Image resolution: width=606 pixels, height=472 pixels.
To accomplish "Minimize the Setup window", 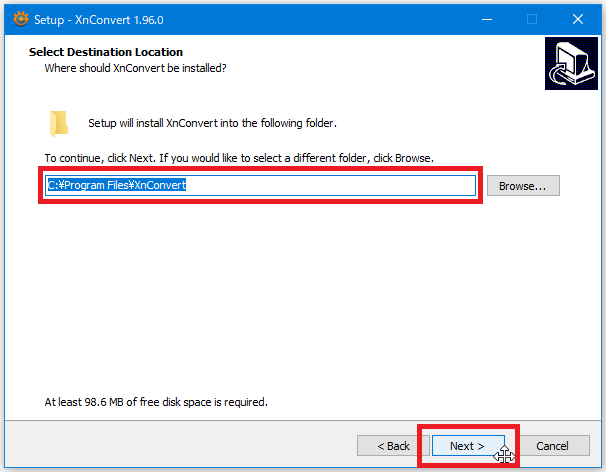I will [487, 18].
